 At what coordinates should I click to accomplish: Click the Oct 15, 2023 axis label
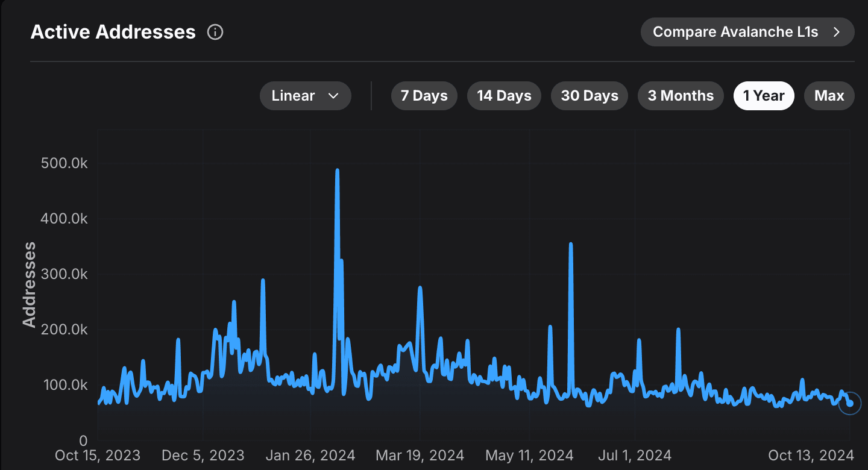pyautogui.click(x=98, y=454)
